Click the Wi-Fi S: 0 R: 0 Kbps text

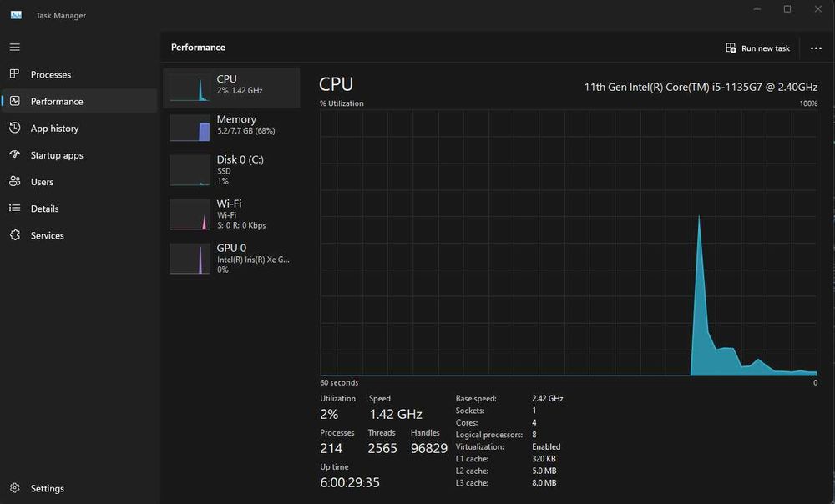[241, 225]
